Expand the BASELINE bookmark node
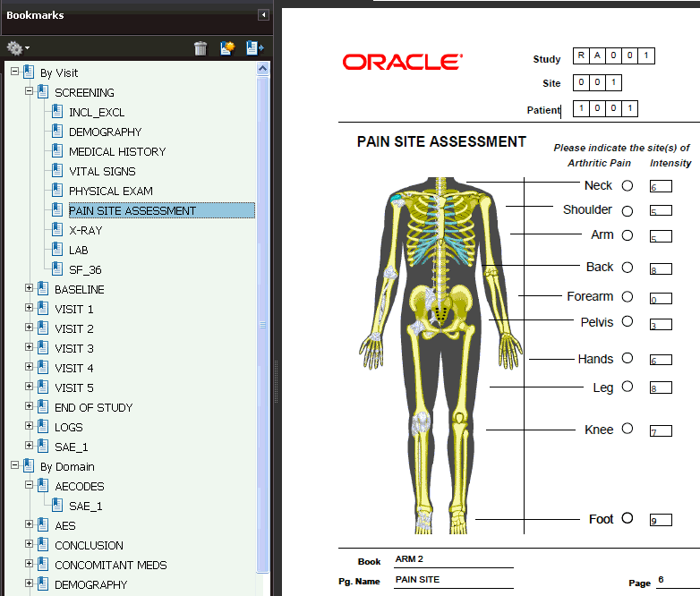700x596 pixels. click(29, 288)
